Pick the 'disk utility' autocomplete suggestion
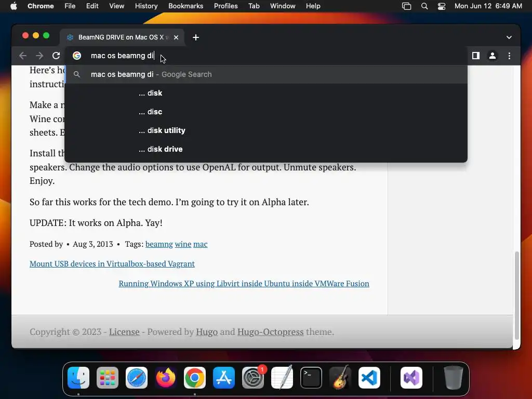The width and height of the screenshot is (532, 399). pyautogui.click(x=266, y=130)
